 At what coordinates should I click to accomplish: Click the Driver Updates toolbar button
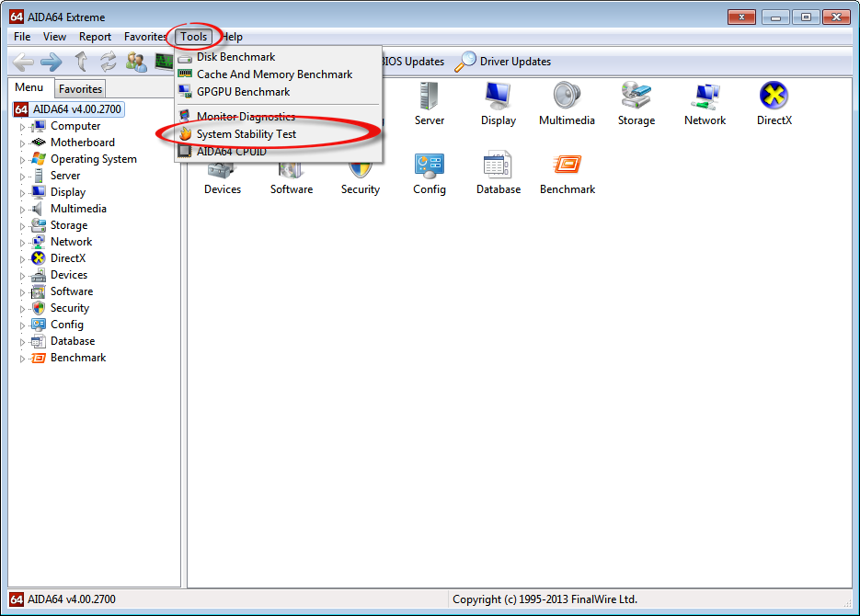[x=503, y=62]
